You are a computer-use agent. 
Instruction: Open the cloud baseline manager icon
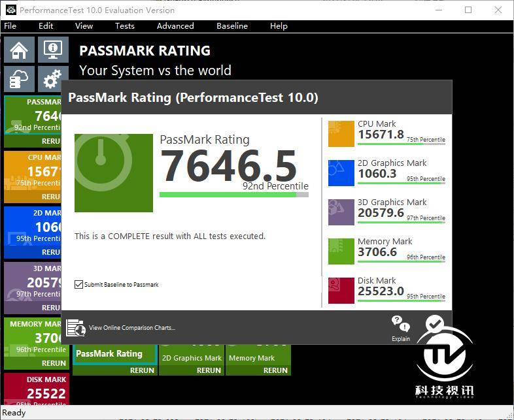point(19,79)
